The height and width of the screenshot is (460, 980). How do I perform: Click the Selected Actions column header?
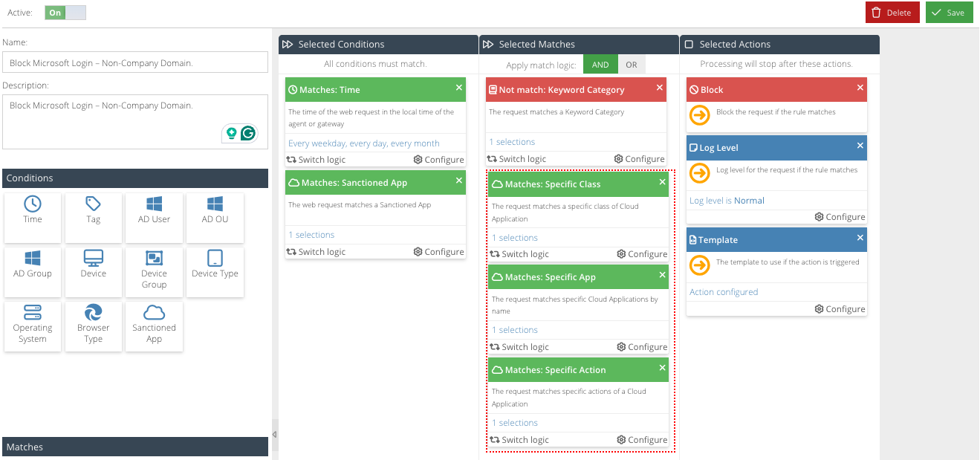(x=779, y=45)
